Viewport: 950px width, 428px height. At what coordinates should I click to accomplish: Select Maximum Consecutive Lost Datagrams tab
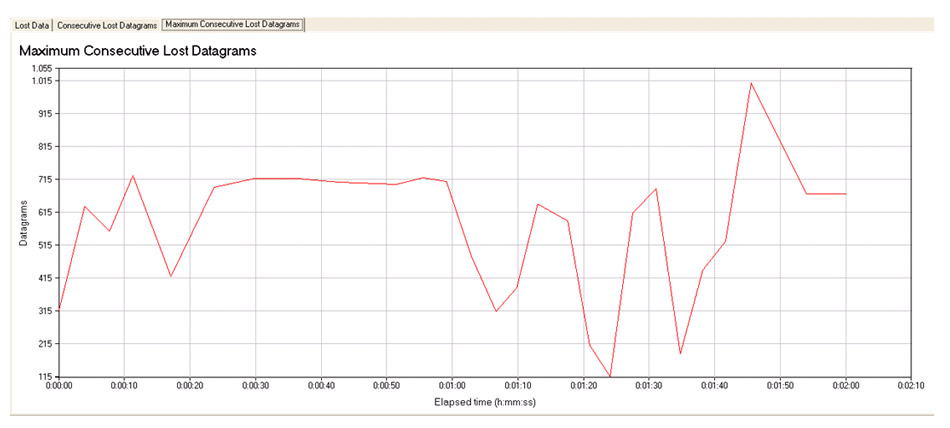233,24
